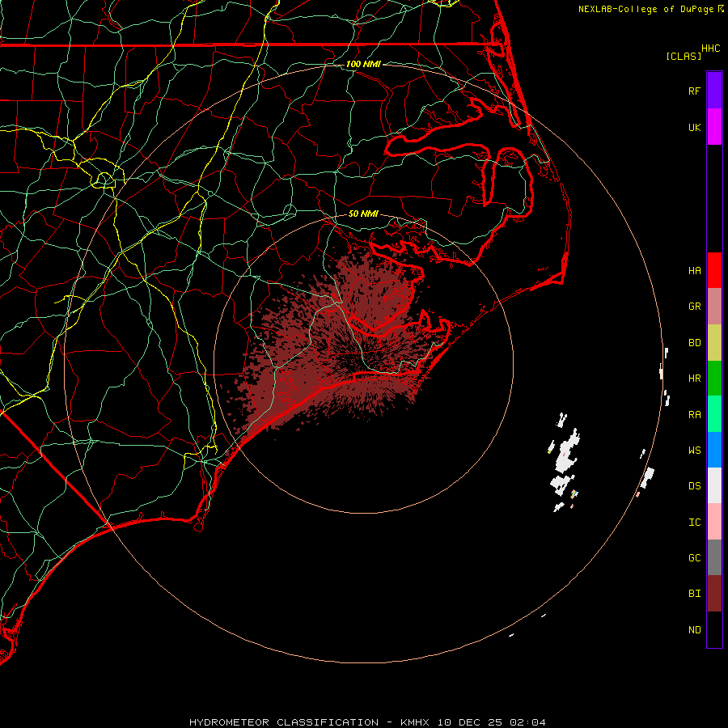
Task: Click the 10 DEC 25 date text
Action: point(470,722)
